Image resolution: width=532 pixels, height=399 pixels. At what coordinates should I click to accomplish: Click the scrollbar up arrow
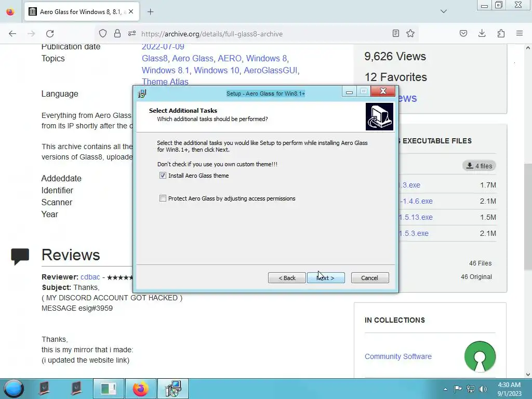coord(528,48)
